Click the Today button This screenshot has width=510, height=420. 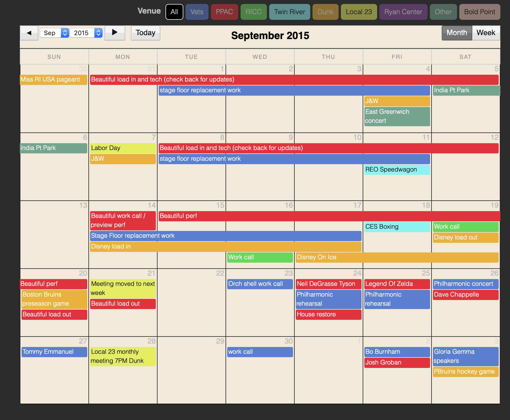[x=145, y=33]
